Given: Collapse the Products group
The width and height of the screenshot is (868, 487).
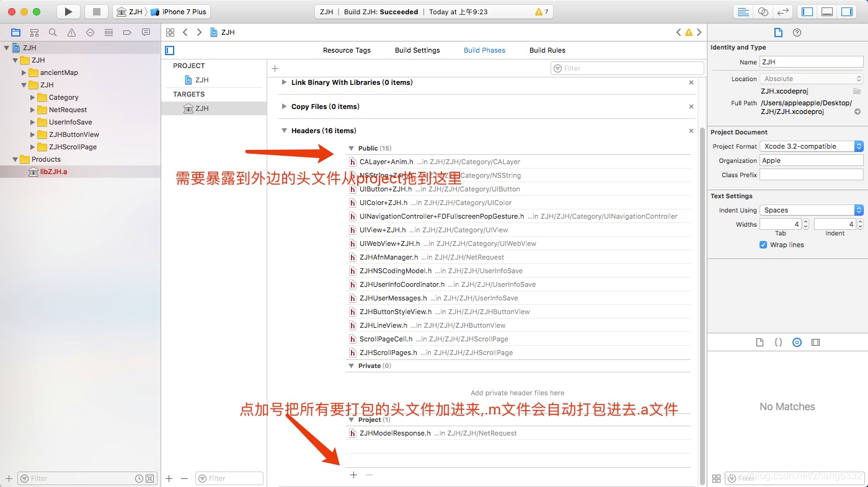Looking at the screenshot, I should (15, 159).
